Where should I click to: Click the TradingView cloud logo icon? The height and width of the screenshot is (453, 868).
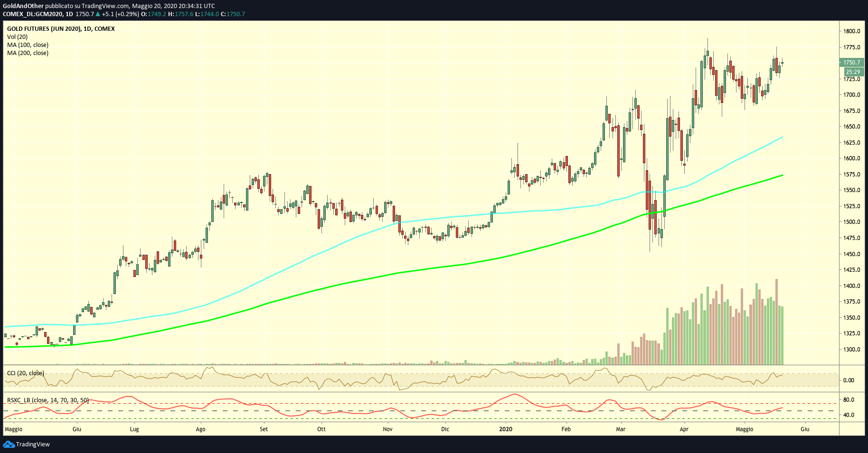pyautogui.click(x=9, y=444)
